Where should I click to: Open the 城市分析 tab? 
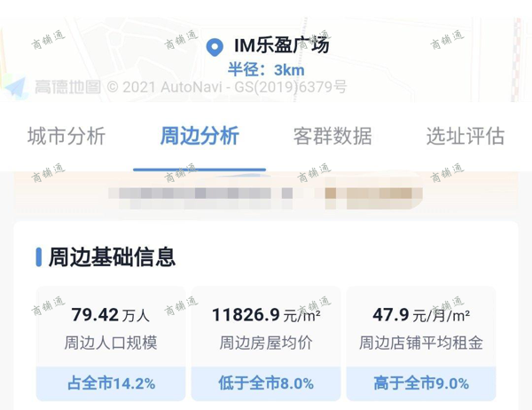(x=66, y=137)
